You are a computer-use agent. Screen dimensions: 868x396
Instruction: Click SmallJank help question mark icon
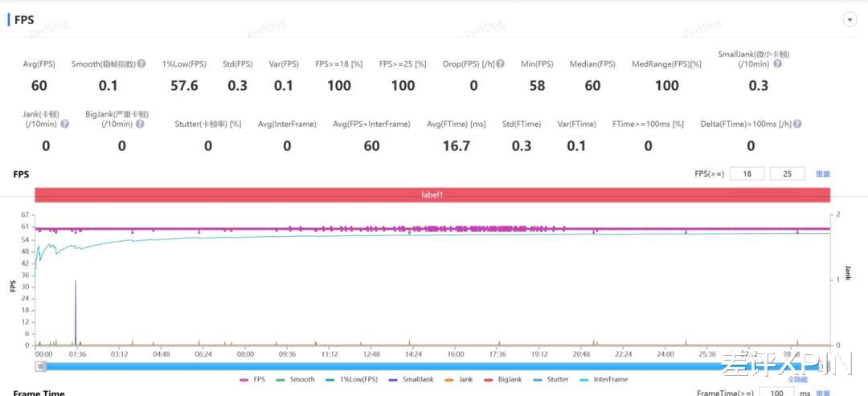777,64
